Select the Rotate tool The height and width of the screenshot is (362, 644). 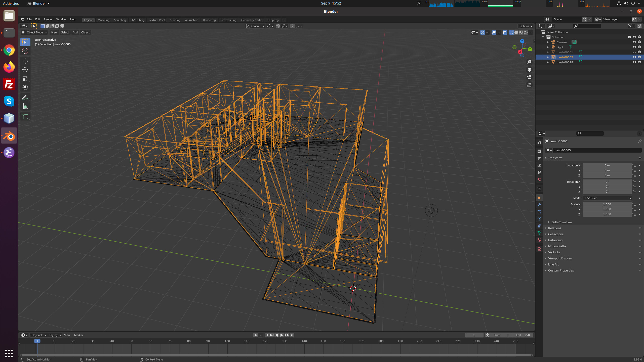click(x=25, y=70)
